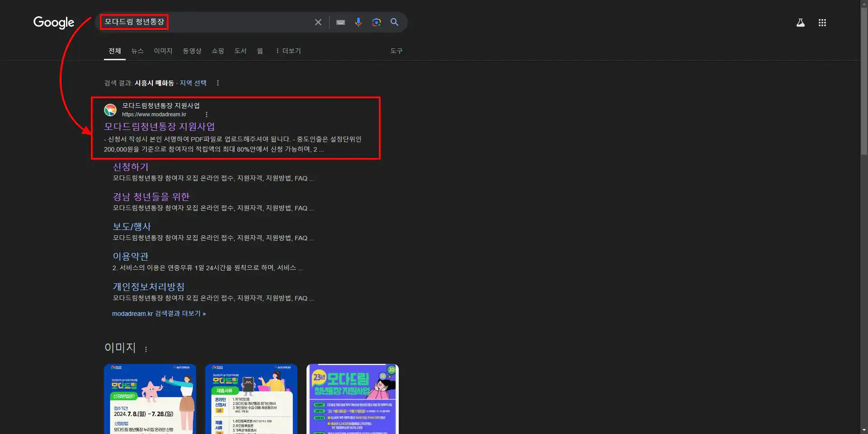This screenshot has width=868, height=434.
Task: Click the Google logo
Action: click(x=54, y=22)
